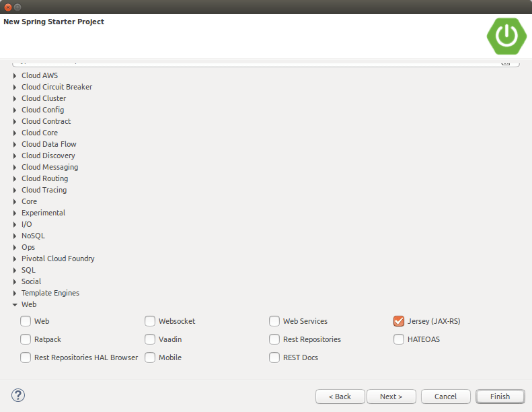Expand Template Engines group
This screenshot has height=412, width=532.
coord(15,293)
